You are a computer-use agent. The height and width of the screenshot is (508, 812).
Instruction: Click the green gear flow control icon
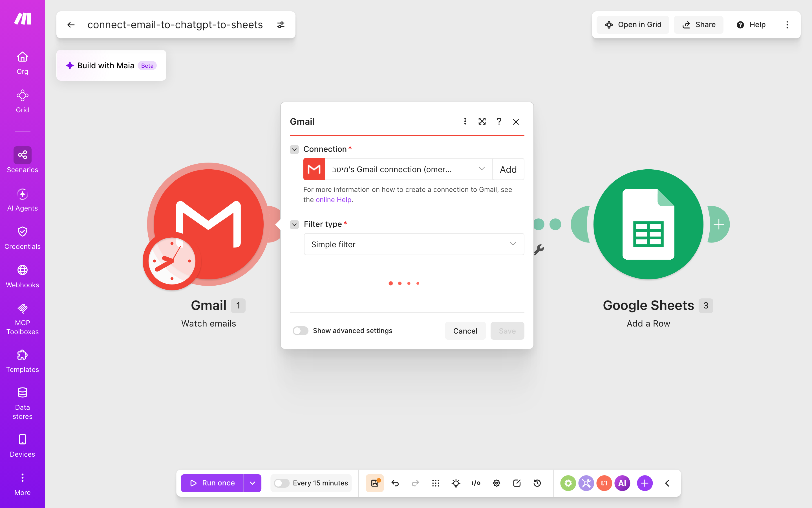click(x=568, y=483)
